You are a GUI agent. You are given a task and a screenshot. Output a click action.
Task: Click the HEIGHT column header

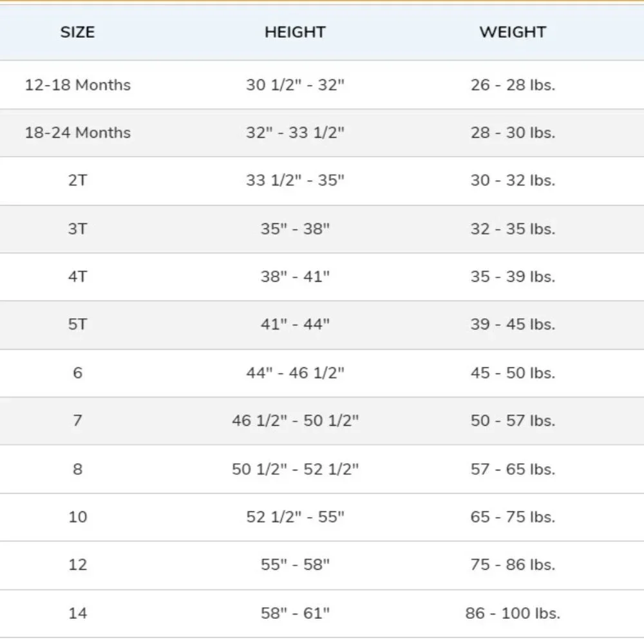[295, 32]
